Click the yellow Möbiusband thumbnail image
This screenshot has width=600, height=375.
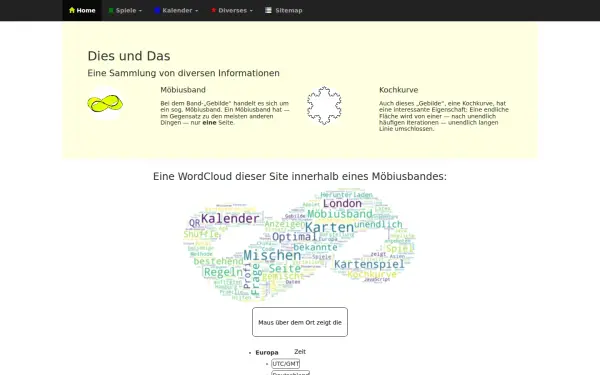105,103
